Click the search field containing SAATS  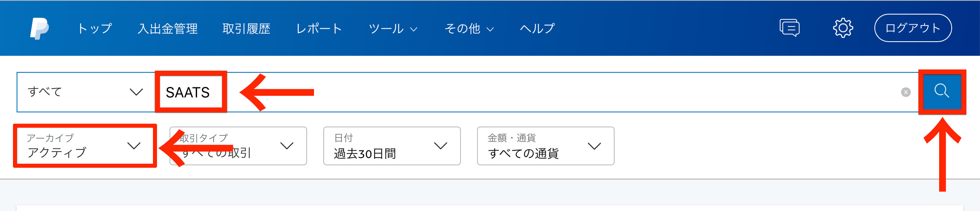point(526,92)
